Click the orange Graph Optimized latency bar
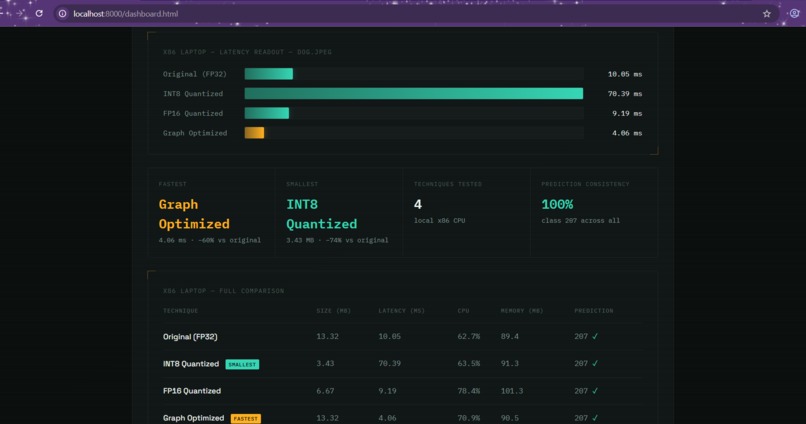The width and height of the screenshot is (806, 424). [x=254, y=133]
